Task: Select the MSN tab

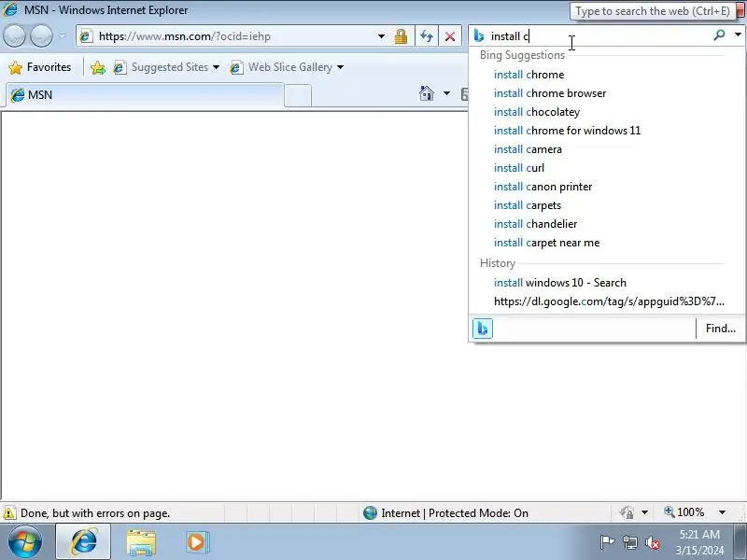Action: click(145, 95)
